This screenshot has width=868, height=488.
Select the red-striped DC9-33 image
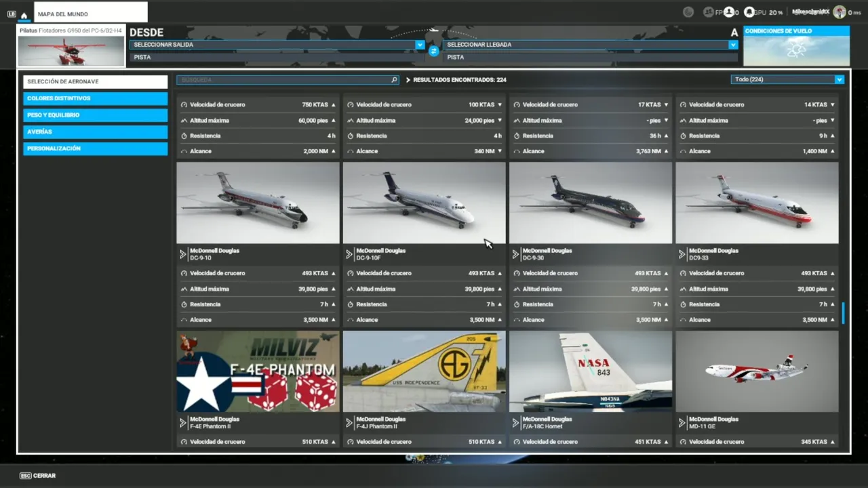(757, 203)
